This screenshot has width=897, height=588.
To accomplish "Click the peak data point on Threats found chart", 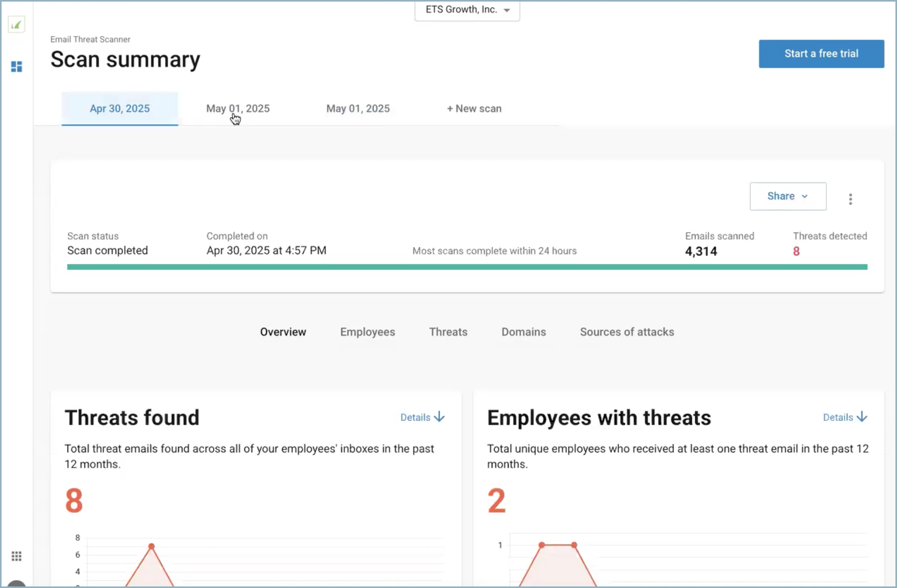I will point(151,546).
